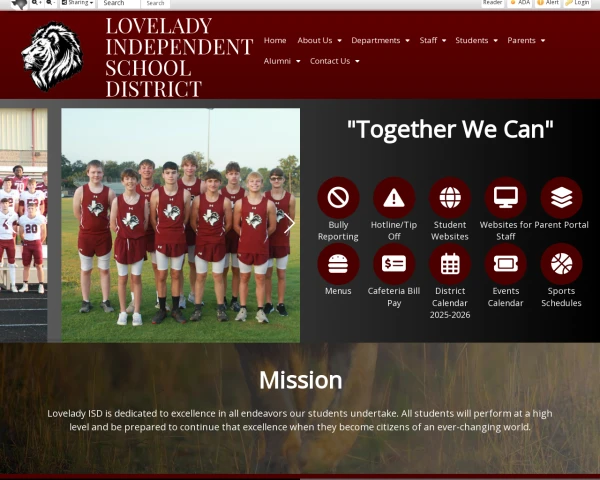Click the District Calendar 2025-2026 icon
600x480 pixels.
[x=450, y=264]
